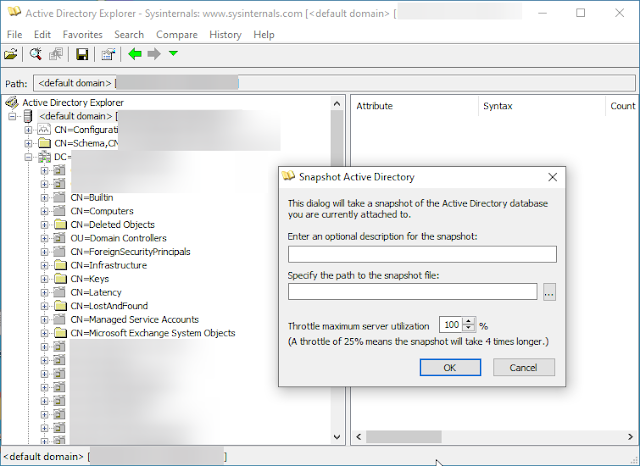Viewport: 640px width, 466px height.
Task: Expand the CN=Computers node
Action: (x=44, y=211)
